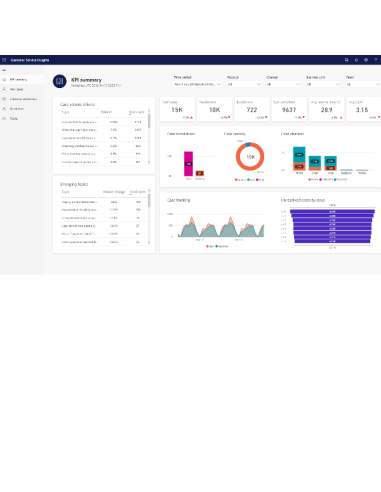Sort Case volume drivers by Total cases
Viewport: 381px width, 492px height.
click(136, 112)
